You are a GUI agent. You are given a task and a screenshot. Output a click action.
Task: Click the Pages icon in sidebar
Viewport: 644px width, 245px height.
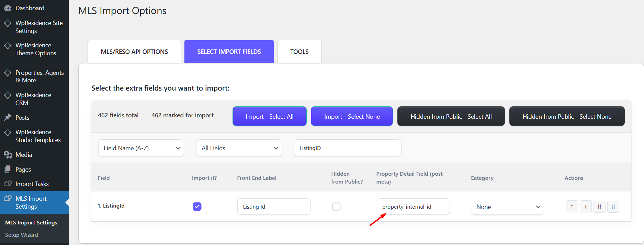8,169
